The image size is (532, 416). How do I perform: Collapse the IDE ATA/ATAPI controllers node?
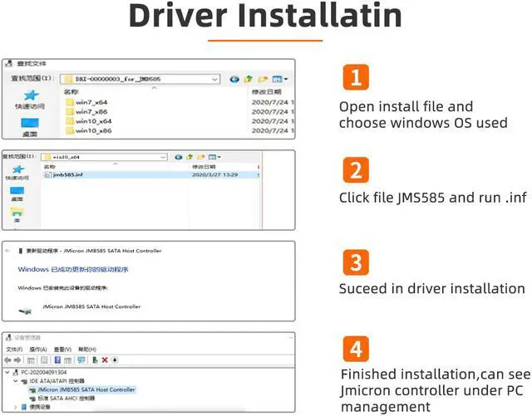pyautogui.click(x=16, y=380)
